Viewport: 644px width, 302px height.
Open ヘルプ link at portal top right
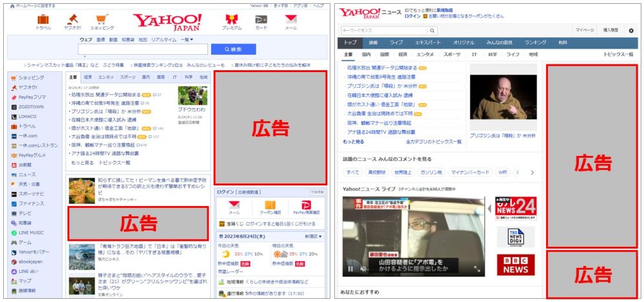click(x=317, y=6)
